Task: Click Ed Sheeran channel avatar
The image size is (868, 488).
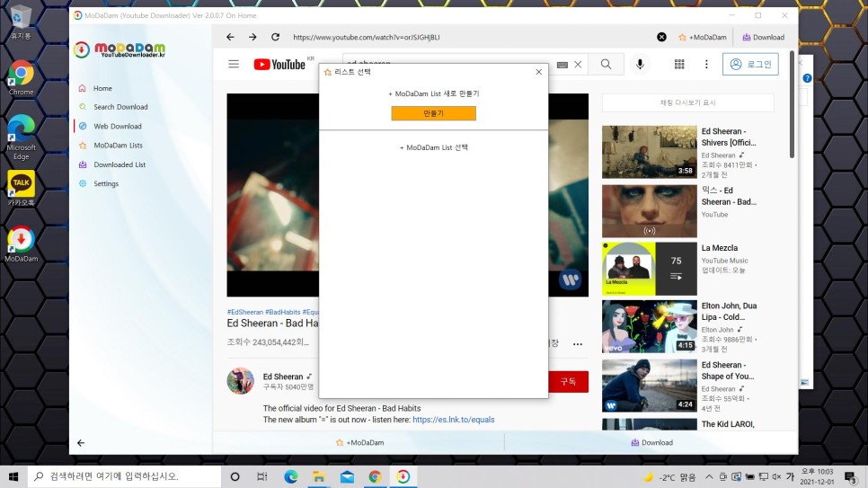Action: pos(240,380)
